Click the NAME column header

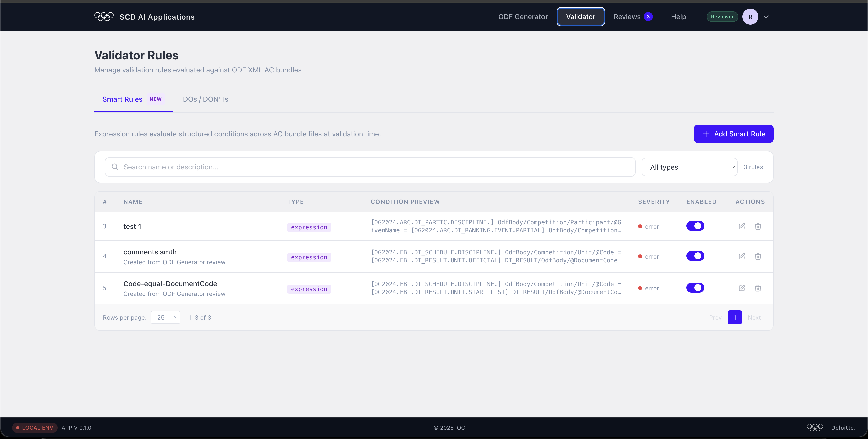pyautogui.click(x=133, y=202)
